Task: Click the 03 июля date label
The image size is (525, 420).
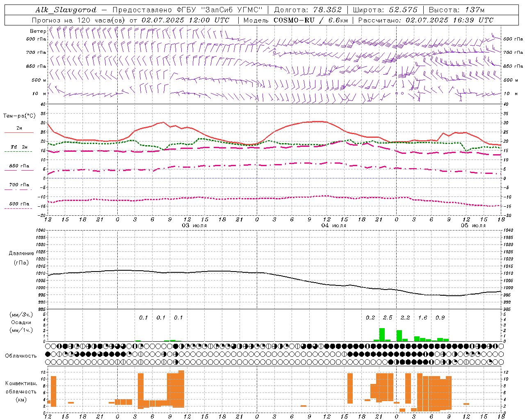Action: 194,226
